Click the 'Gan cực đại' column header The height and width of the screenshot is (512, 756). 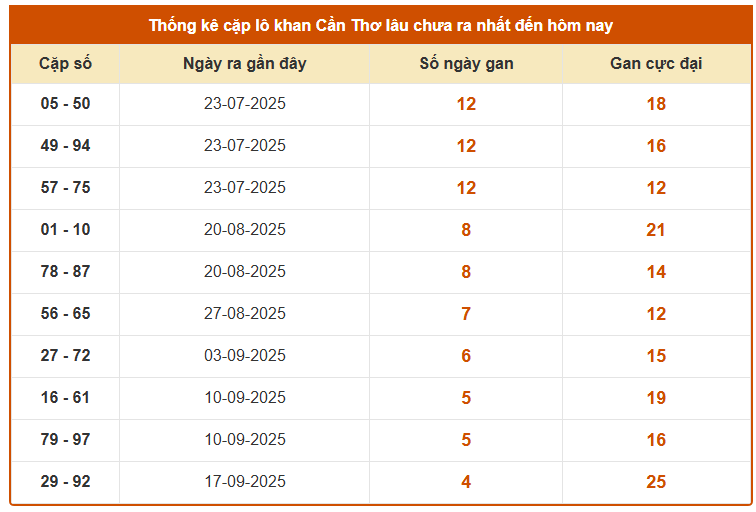(656, 64)
